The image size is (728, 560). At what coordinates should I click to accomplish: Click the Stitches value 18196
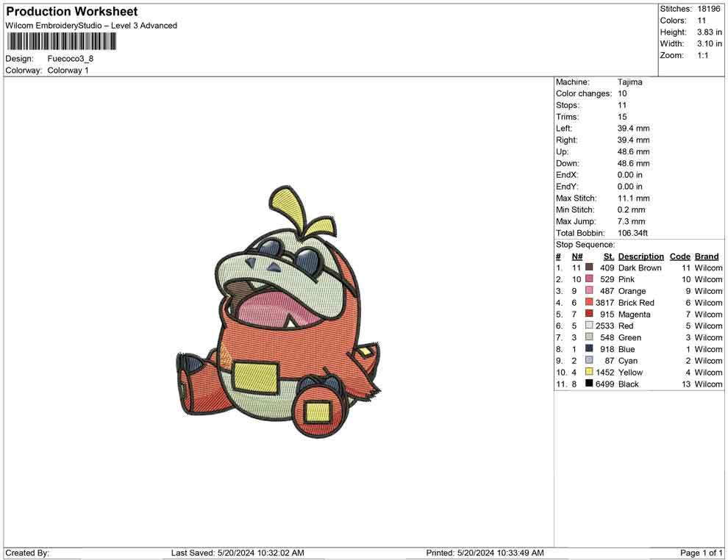(709, 9)
